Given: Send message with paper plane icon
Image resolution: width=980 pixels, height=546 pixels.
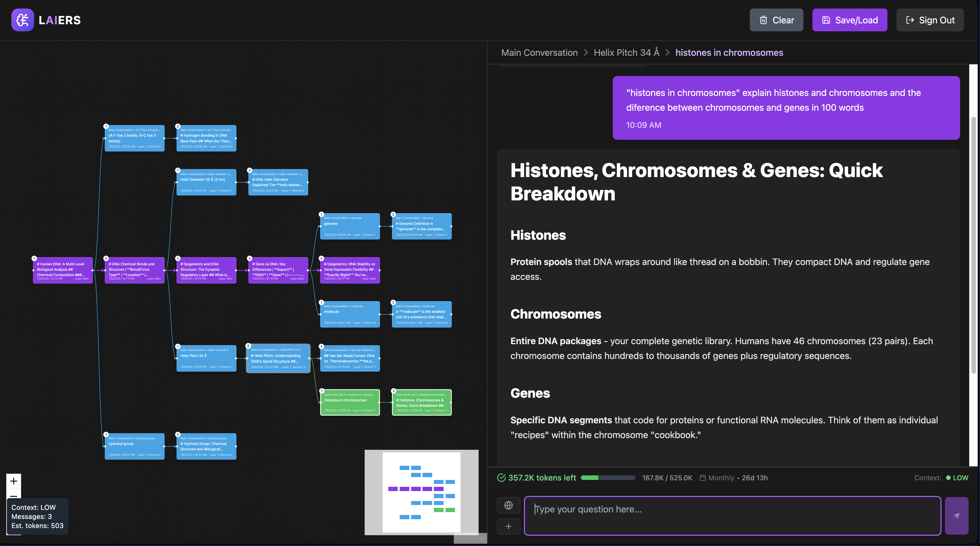Looking at the screenshot, I should point(956,516).
